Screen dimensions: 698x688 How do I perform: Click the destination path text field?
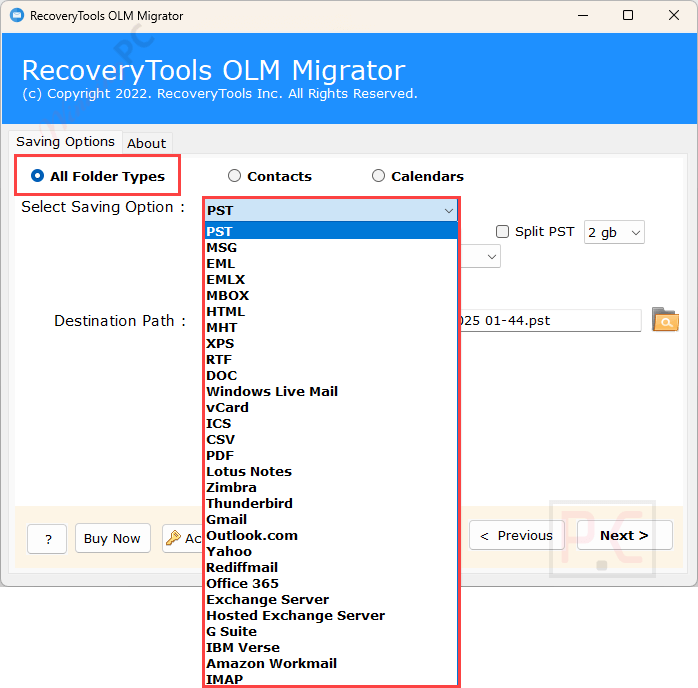click(550, 320)
